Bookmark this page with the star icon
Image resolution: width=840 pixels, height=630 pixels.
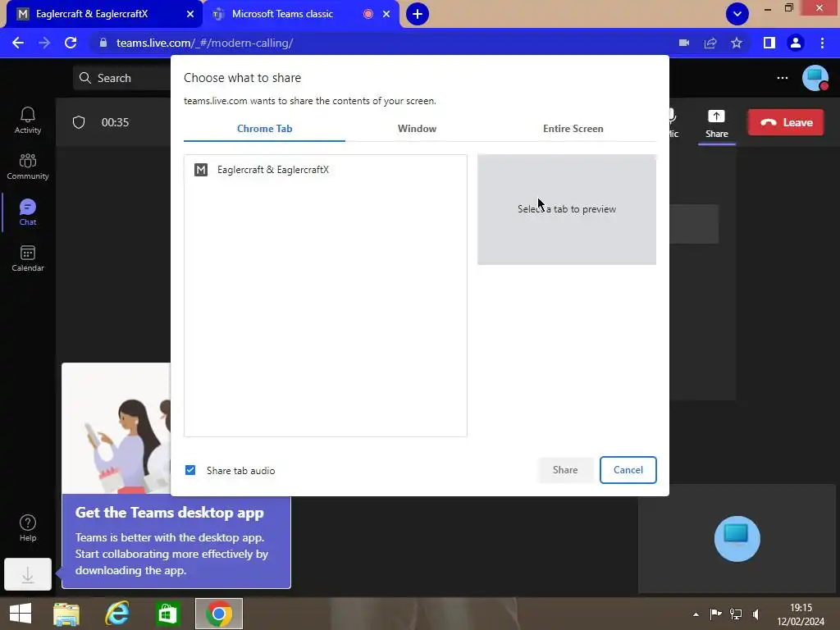pyautogui.click(x=737, y=43)
